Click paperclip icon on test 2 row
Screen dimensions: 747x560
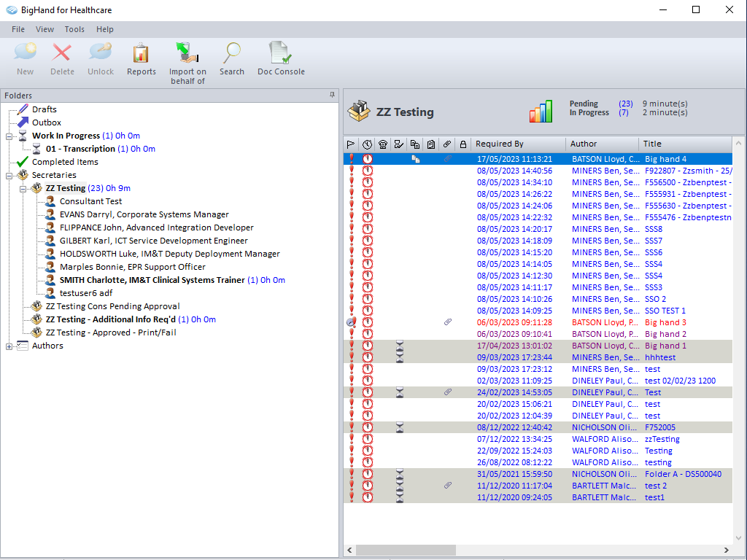(447, 485)
